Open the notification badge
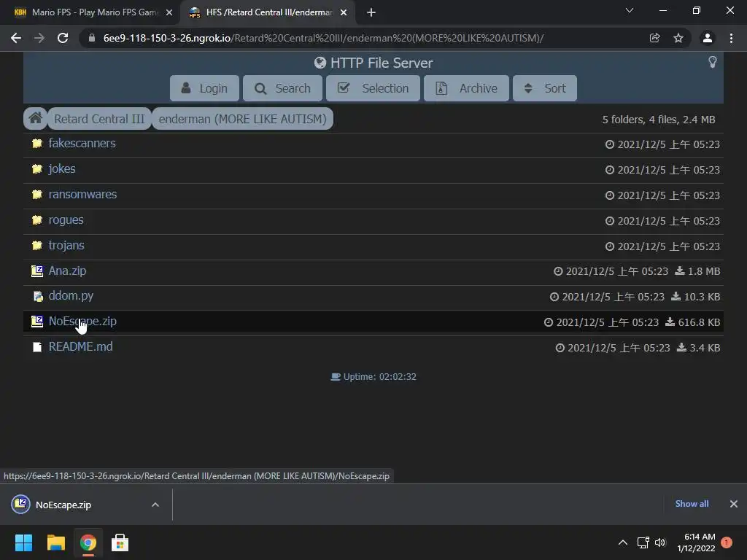 click(x=727, y=542)
